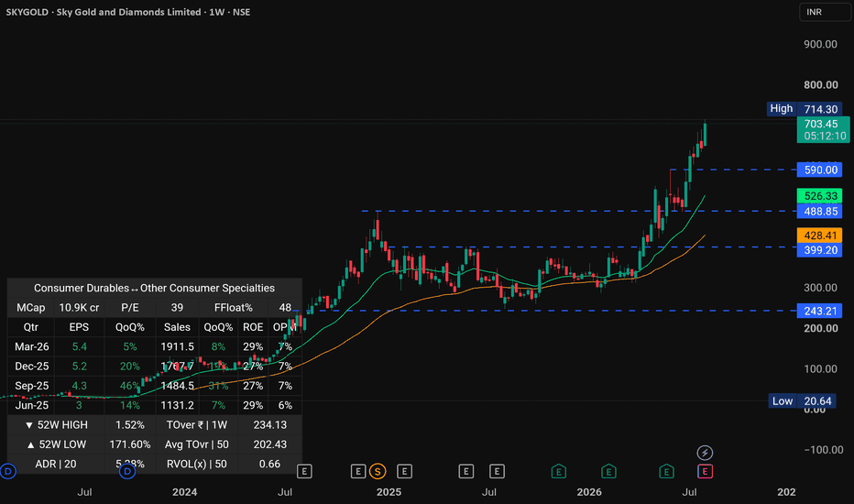The height and width of the screenshot is (504, 854).
Task: Click the lightning bolt event icon
Action: tap(705, 453)
